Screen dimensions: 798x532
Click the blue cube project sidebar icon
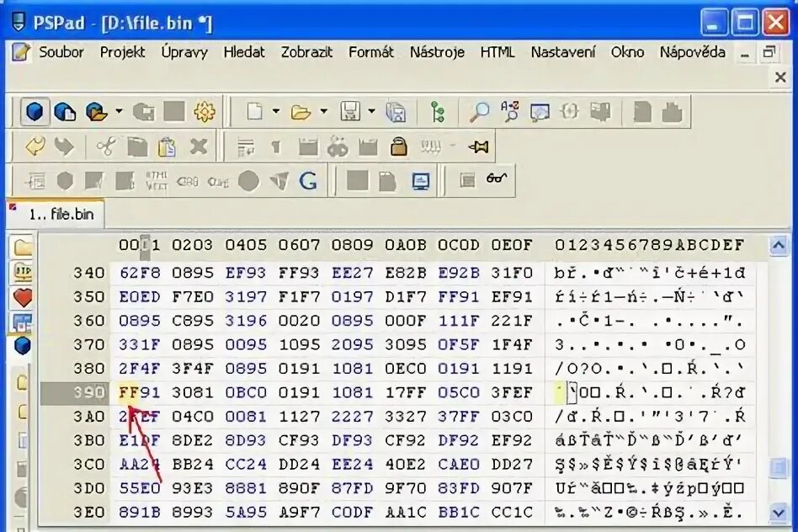pos(22,346)
